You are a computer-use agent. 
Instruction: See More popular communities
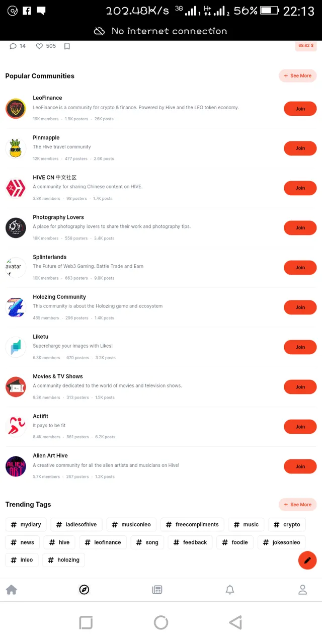(x=297, y=76)
